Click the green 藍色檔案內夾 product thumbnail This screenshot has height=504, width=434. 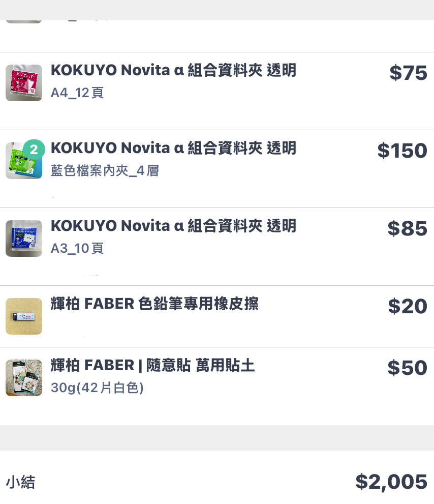(21, 164)
